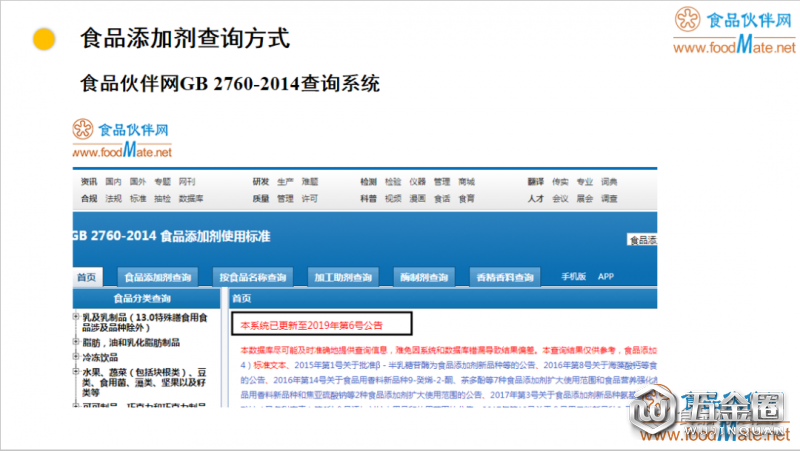Switch to the 首页 tab
Screen dimensions: 800x451
87,277
